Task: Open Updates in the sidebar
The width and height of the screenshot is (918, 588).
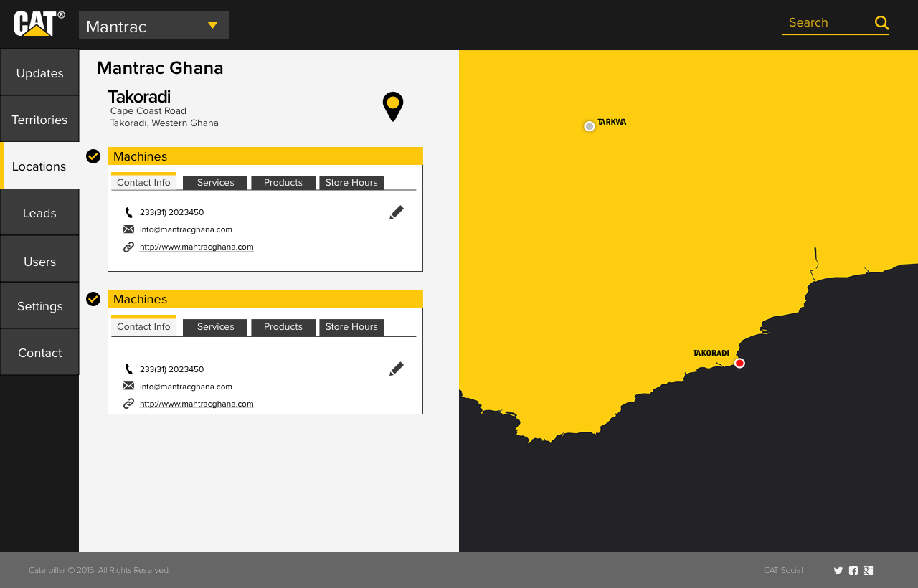Action: pyautogui.click(x=39, y=72)
